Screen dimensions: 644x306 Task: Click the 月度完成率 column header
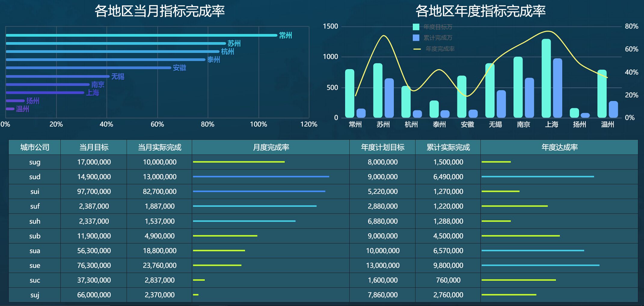pos(270,147)
